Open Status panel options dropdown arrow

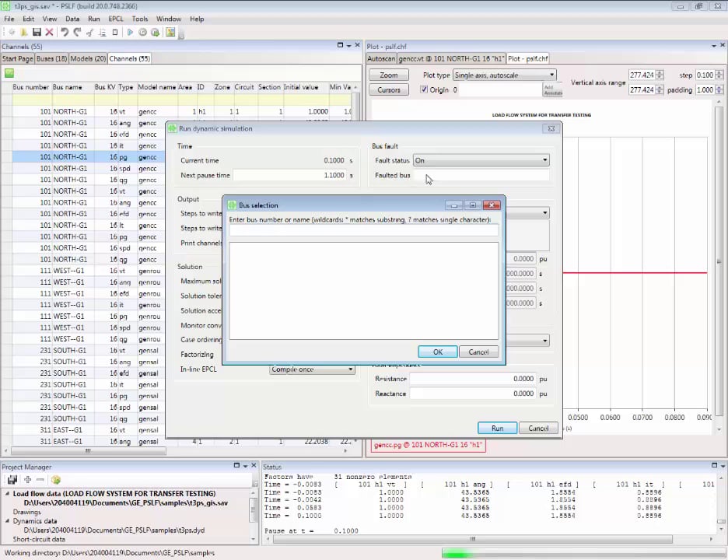(x=723, y=466)
